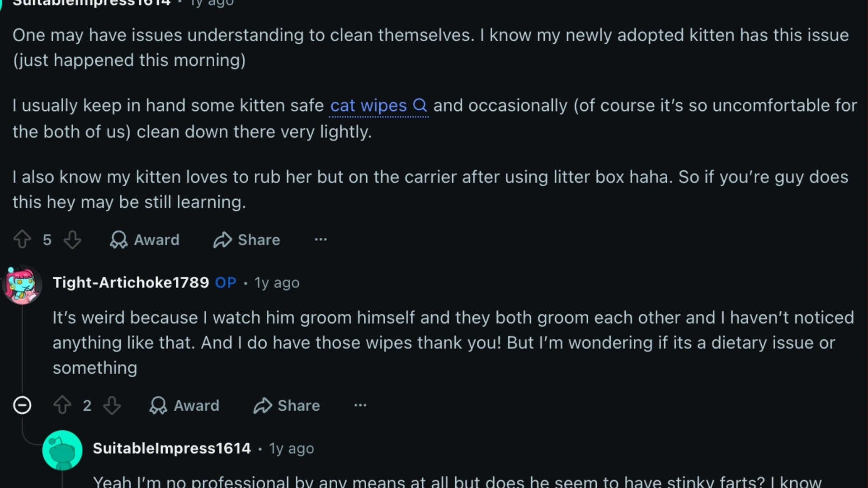Give an Award to OP's reply
This screenshot has width=868, height=488.
(184, 405)
